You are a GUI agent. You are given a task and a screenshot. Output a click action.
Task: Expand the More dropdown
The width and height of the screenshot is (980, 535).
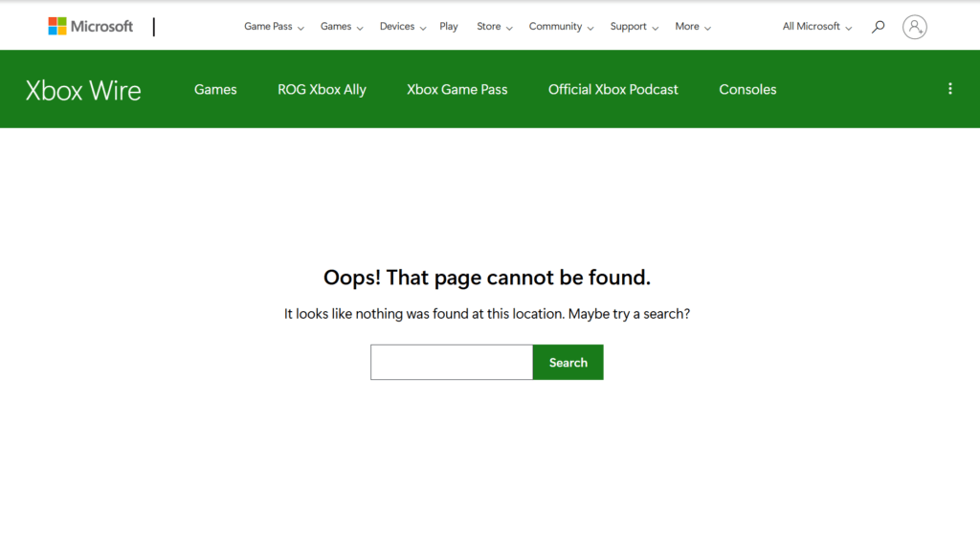pos(692,27)
